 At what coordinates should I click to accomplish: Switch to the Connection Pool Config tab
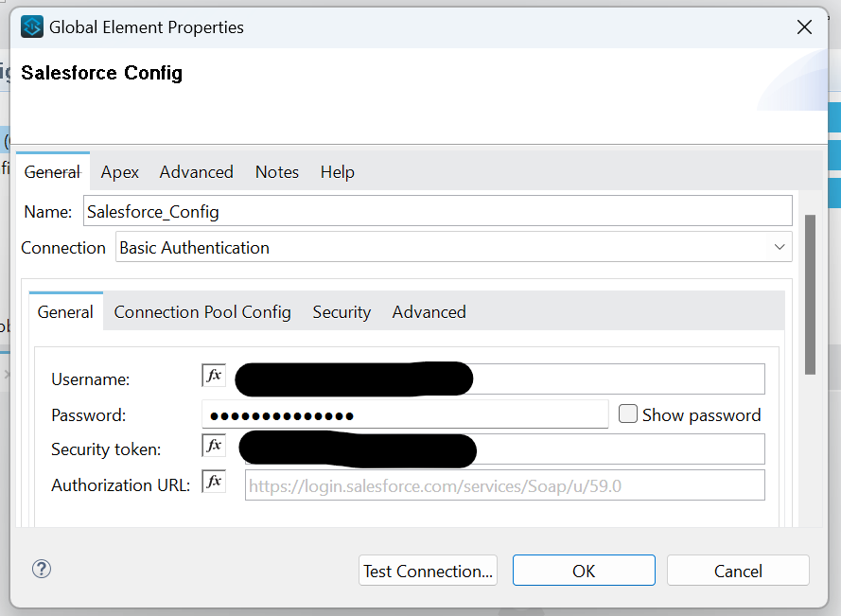[201, 311]
